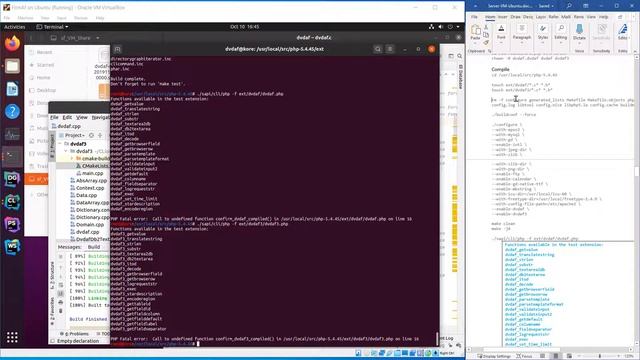Image resolution: width=640 pixels, height=360 pixels.
Task: Show Applications grid in the dock
Action: click(12, 337)
